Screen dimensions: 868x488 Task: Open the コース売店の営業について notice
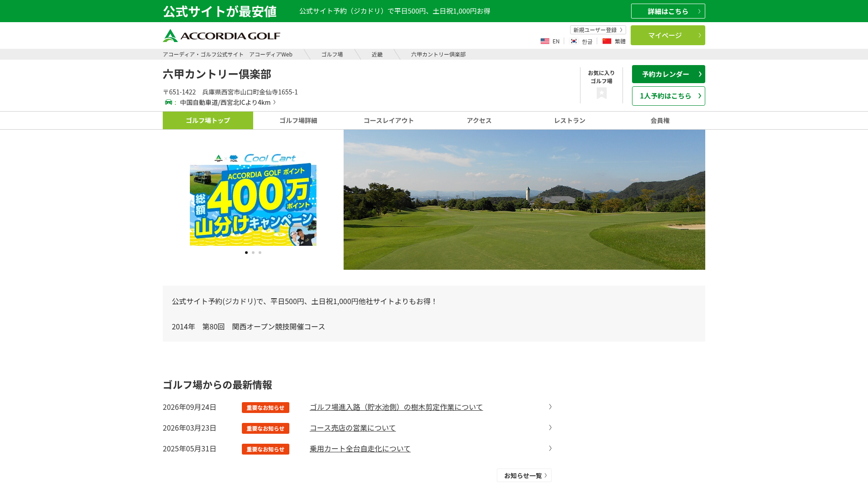353,428
